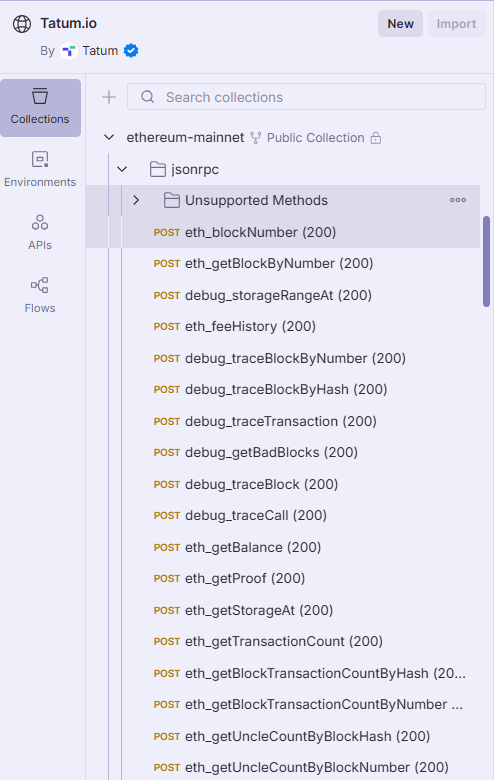This screenshot has width=494, height=780.
Task: Select the ethereum-mainnet collection name
Action: pos(185,138)
